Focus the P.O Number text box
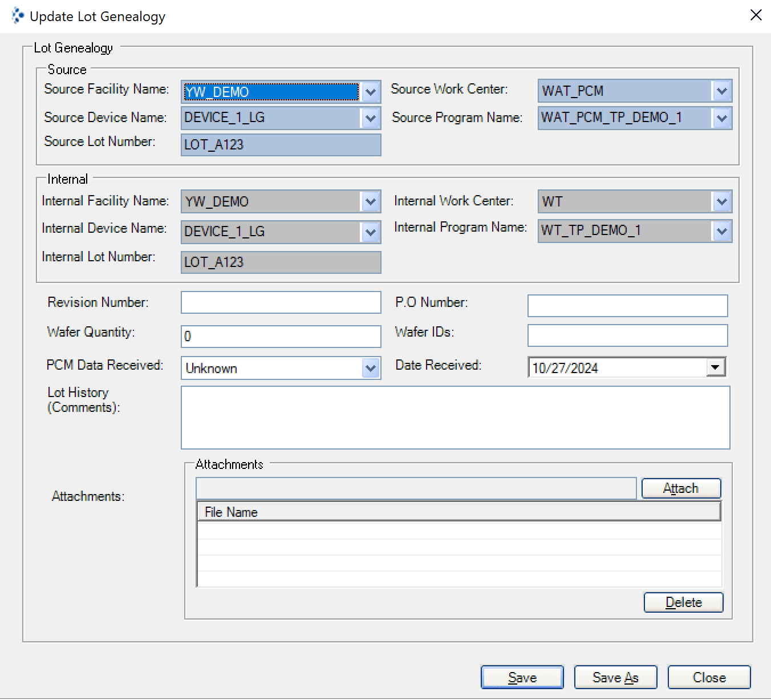The image size is (771, 700). pyautogui.click(x=627, y=306)
